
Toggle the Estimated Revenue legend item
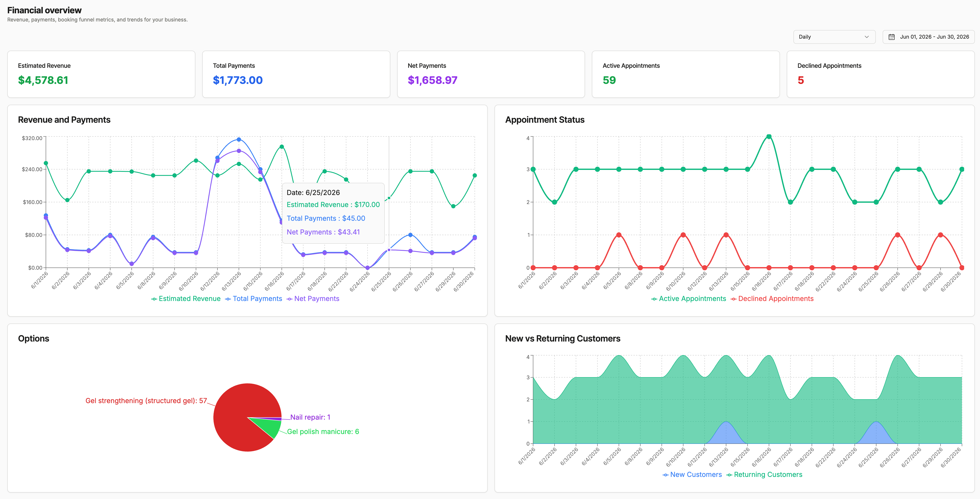pos(186,299)
